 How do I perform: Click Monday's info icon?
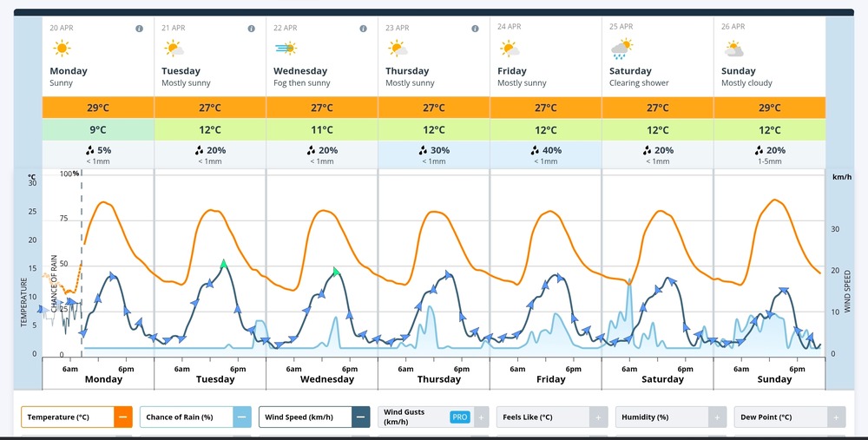[139, 29]
